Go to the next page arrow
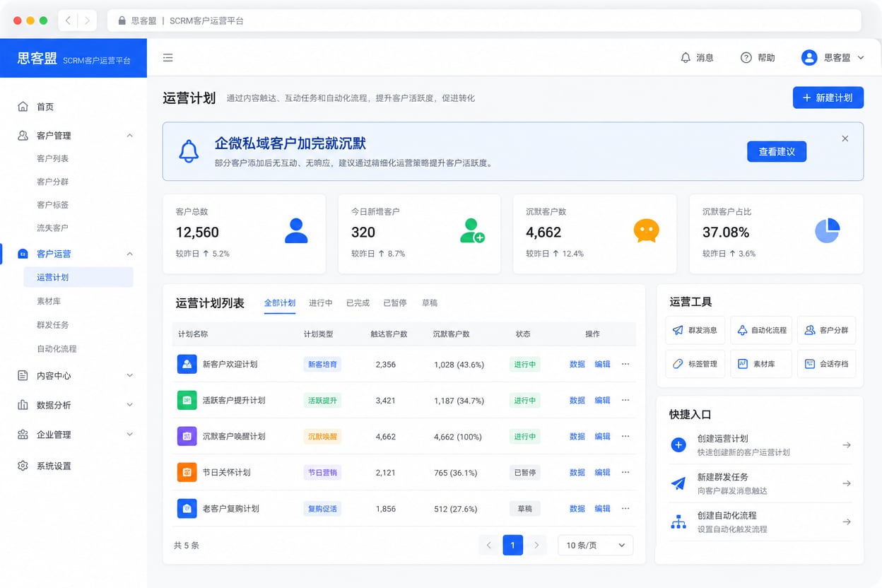This screenshot has width=882, height=588. tap(536, 545)
